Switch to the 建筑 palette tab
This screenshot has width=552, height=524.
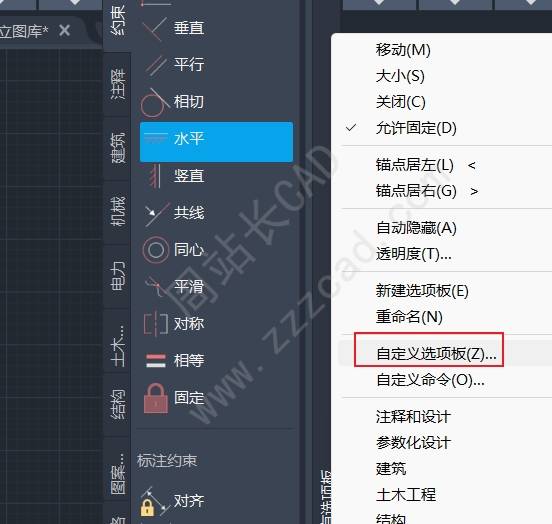[x=118, y=148]
